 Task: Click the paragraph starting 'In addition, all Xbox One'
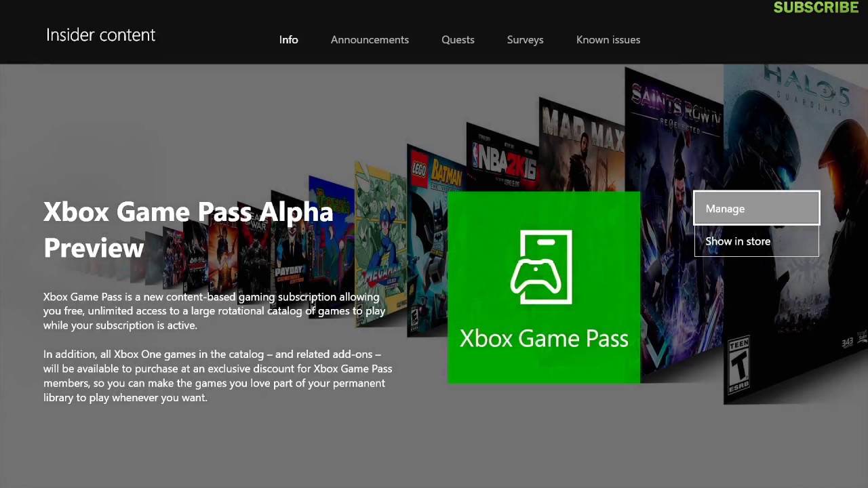coord(218,375)
